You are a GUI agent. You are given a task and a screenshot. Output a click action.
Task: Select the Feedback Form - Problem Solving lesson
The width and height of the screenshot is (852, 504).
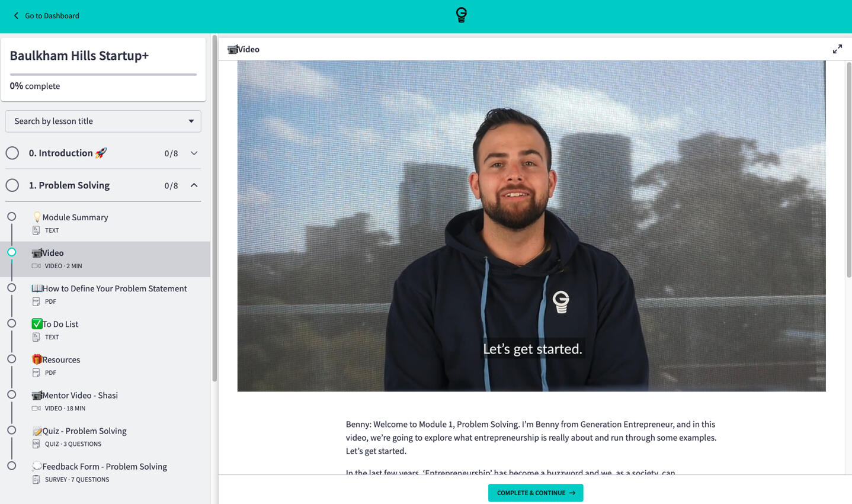[x=104, y=467]
